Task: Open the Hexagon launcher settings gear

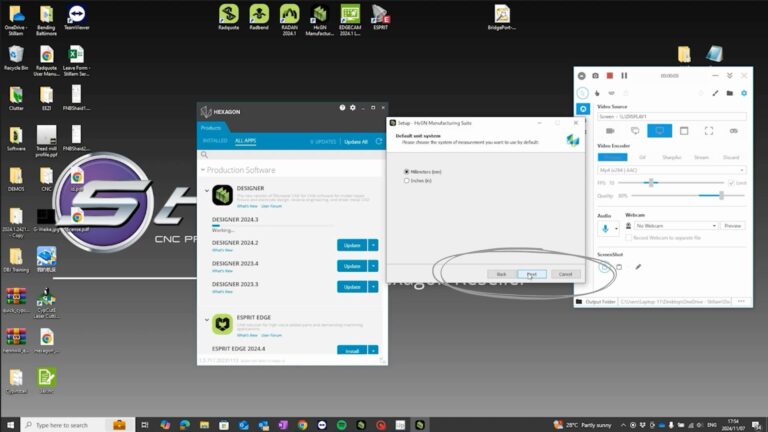Action: pos(352,107)
